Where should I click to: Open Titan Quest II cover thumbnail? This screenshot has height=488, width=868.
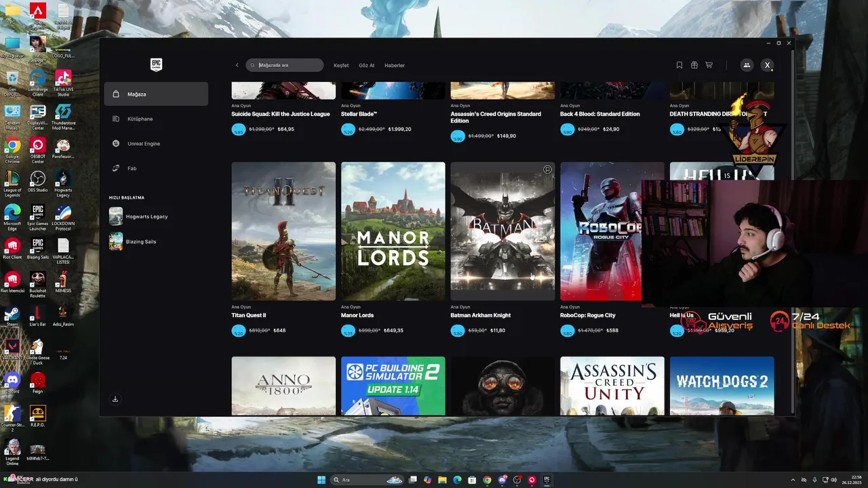pyautogui.click(x=283, y=231)
